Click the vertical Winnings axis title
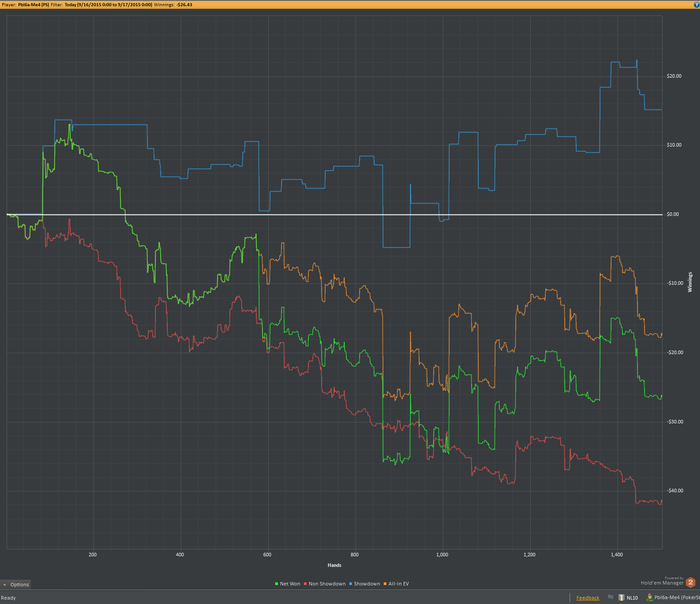Screen dimensions: 700x604 tap(690, 282)
